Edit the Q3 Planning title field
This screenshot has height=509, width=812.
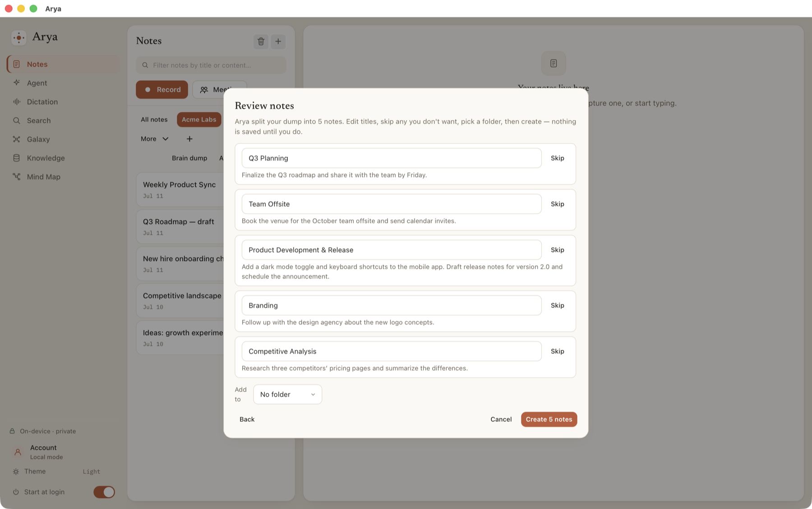[x=392, y=158]
